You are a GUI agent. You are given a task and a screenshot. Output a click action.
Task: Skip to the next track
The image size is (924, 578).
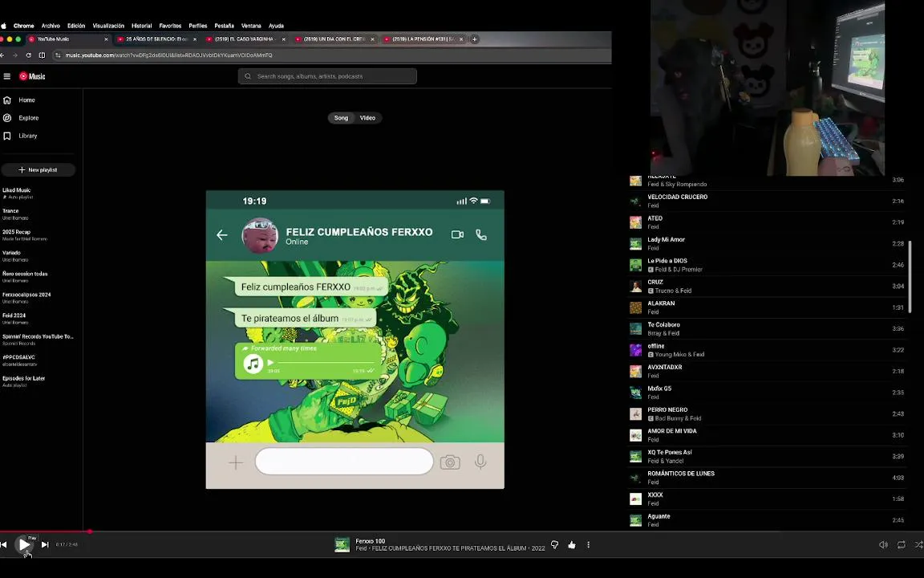(x=45, y=544)
